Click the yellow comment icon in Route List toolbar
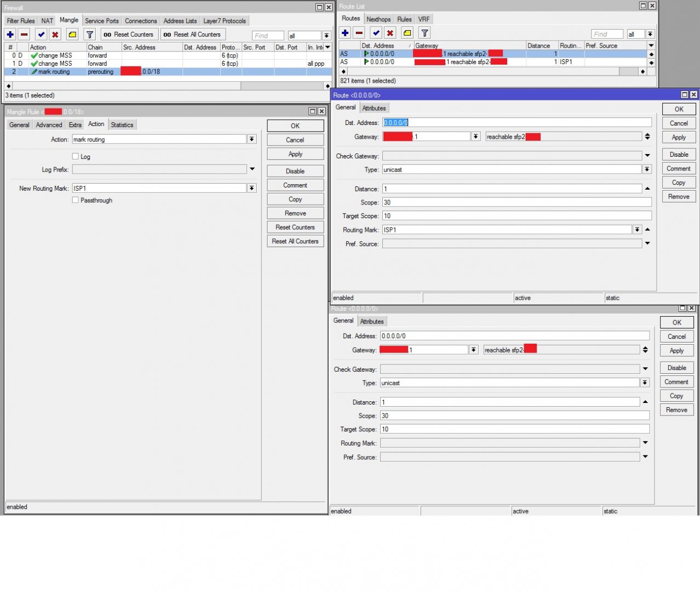Screen dimensions: 700x592 [407, 33]
